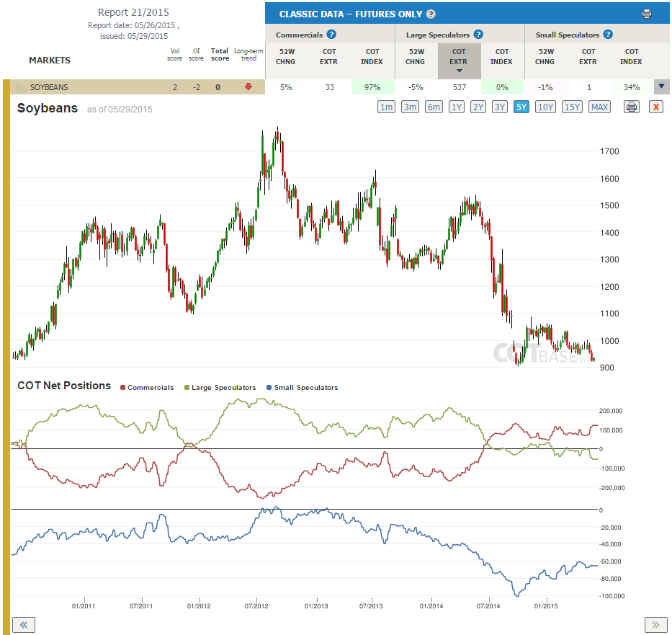Click the COT Net Positions heading
This screenshot has width=672, height=635.
click(64, 386)
